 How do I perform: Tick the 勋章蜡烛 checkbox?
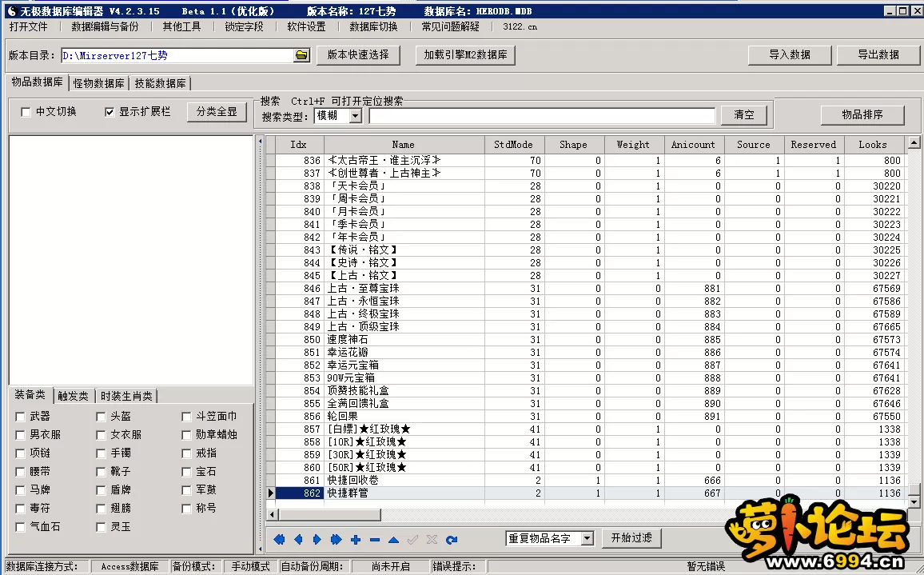pos(186,435)
